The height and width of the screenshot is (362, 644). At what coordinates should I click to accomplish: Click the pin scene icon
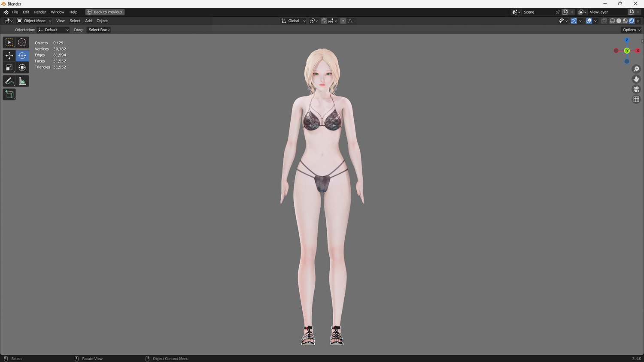tap(558, 12)
